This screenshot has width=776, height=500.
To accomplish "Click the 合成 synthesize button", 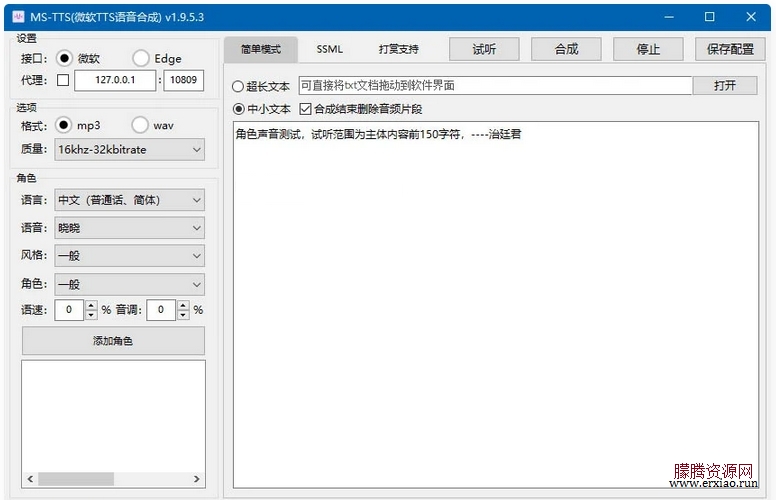I will (x=566, y=49).
